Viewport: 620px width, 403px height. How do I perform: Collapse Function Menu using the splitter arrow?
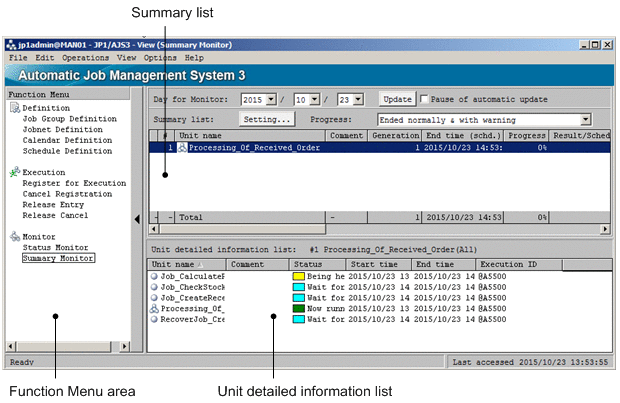pos(137,219)
